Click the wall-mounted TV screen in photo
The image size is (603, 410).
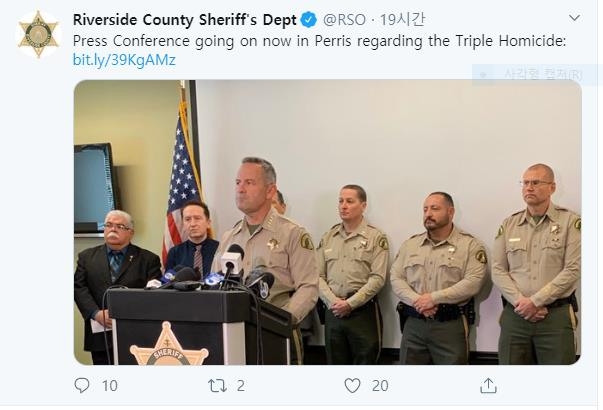pos(94,188)
